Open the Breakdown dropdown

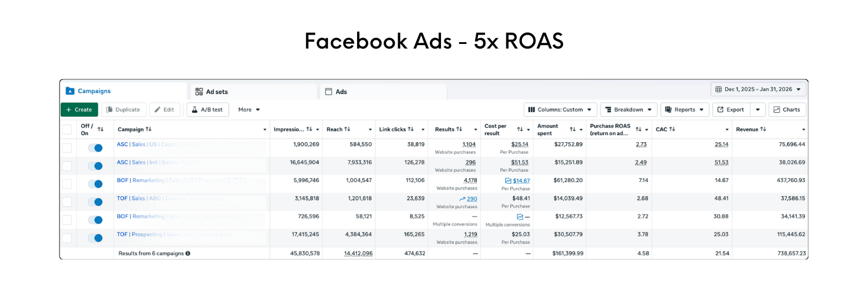(628, 109)
